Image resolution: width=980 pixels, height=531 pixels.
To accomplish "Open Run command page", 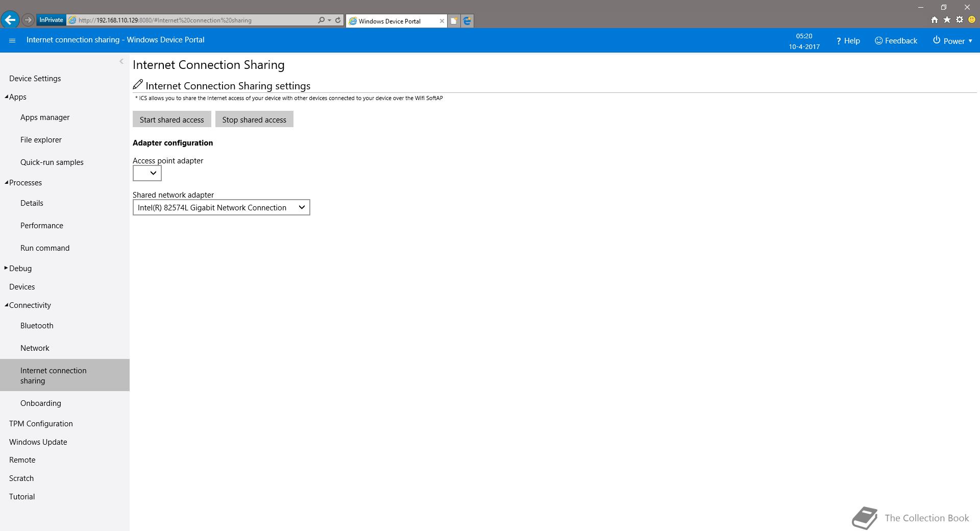I will pos(45,248).
